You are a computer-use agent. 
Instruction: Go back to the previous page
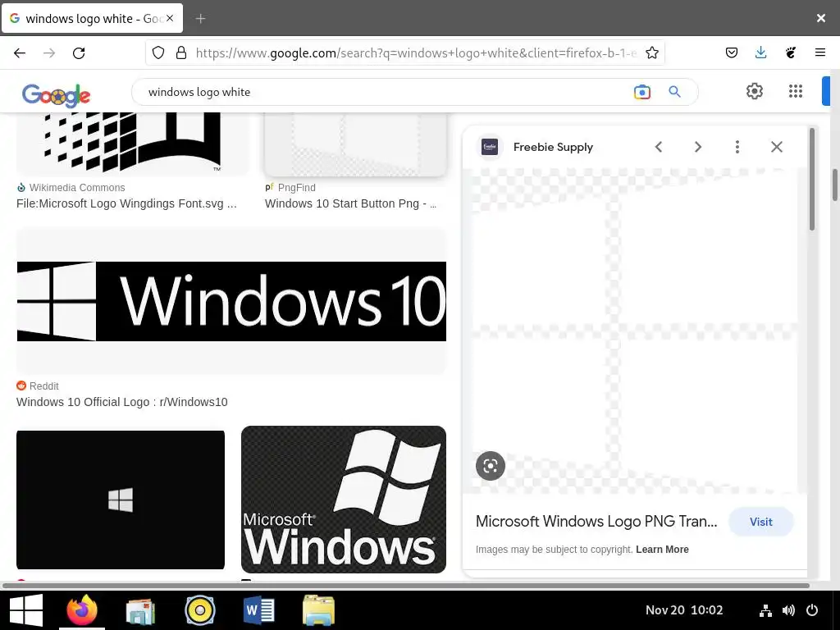pyautogui.click(x=20, y=52)
